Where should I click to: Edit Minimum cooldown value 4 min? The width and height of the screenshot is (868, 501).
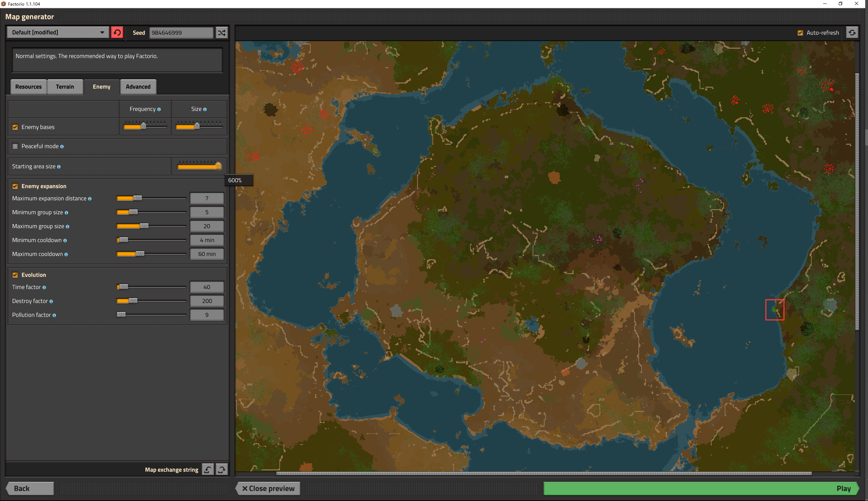pyautogui.click(x=207, y=240)
